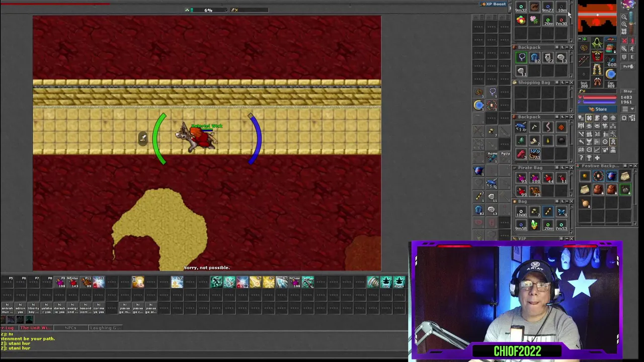Go up one container in Shopping Bag

point(562,82)
